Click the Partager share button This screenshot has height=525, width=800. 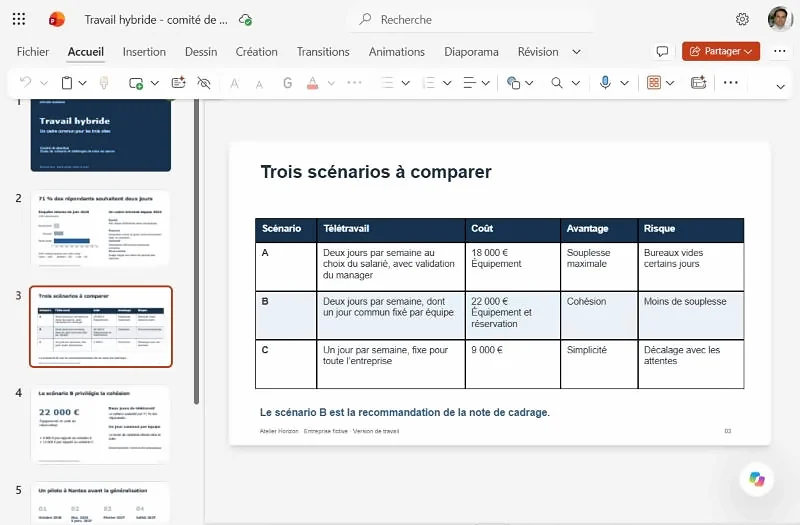(720, 52)
